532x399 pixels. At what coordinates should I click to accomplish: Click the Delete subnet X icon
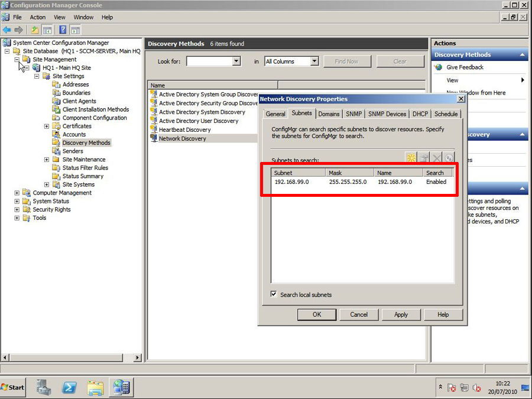tap(437, 158)
